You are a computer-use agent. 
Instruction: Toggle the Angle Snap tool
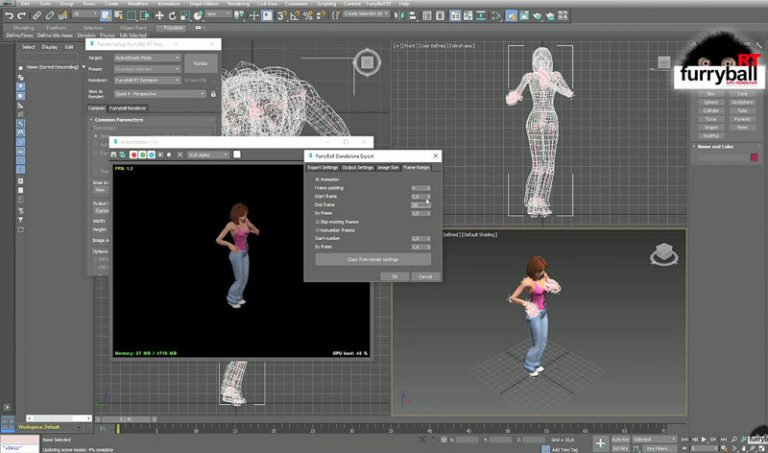point(295,16)
